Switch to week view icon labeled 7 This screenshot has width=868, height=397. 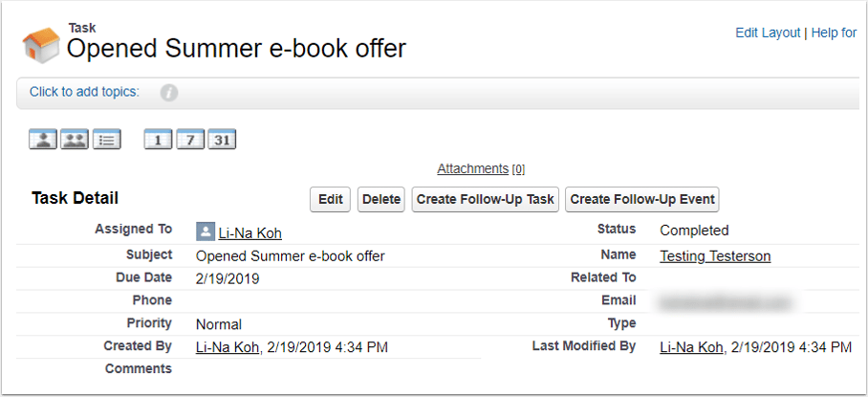190,139
